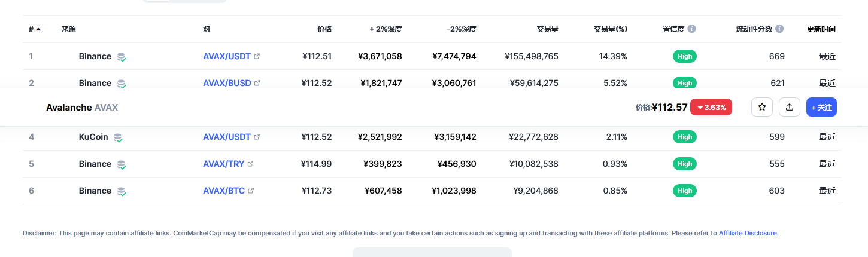Sort by 更新时间 column header
Screen dimensions: 868x257
click(x=821, y=29)
